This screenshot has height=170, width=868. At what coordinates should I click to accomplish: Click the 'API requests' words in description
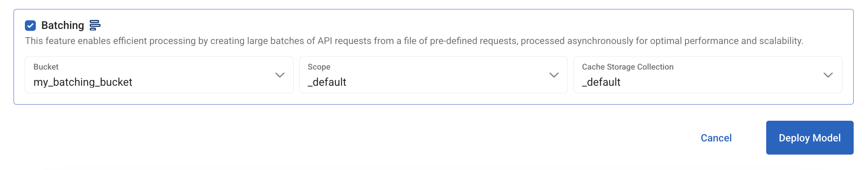(344, 41)
